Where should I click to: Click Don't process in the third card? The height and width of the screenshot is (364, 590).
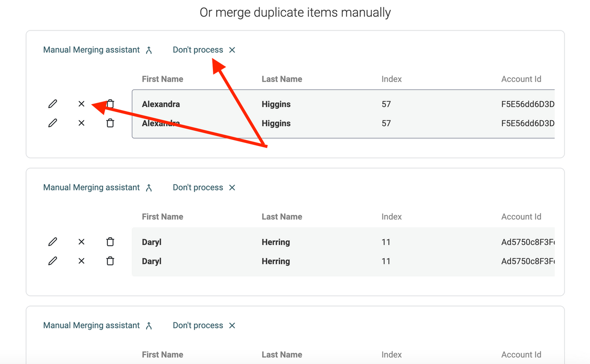click(204, 326)
